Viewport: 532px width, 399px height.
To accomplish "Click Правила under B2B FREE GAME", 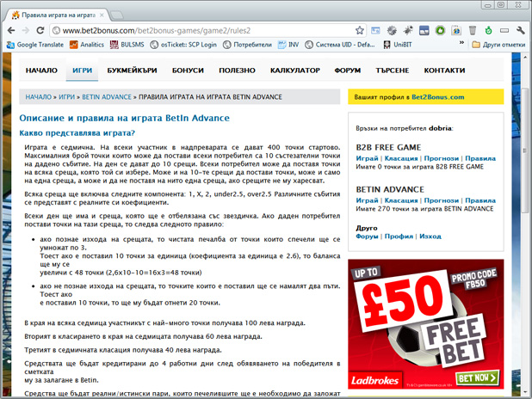I will click(x=480, y=158).
